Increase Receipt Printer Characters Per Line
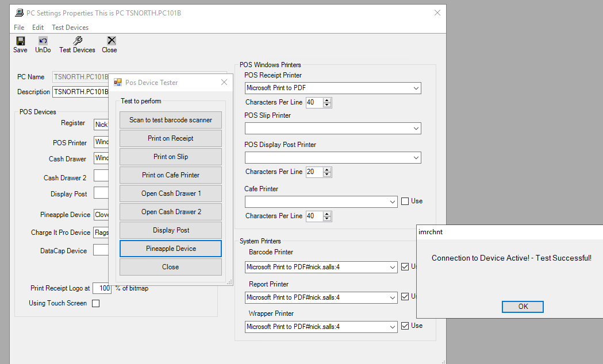The width and height of the screenshot is (603, 364). pos(327,100)
